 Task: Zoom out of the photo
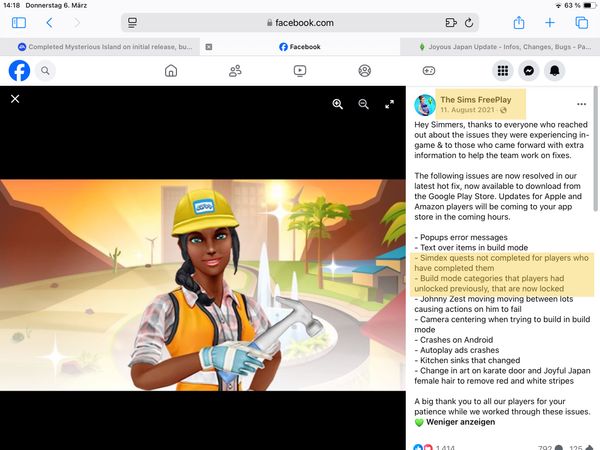click(x=363, y=104)
